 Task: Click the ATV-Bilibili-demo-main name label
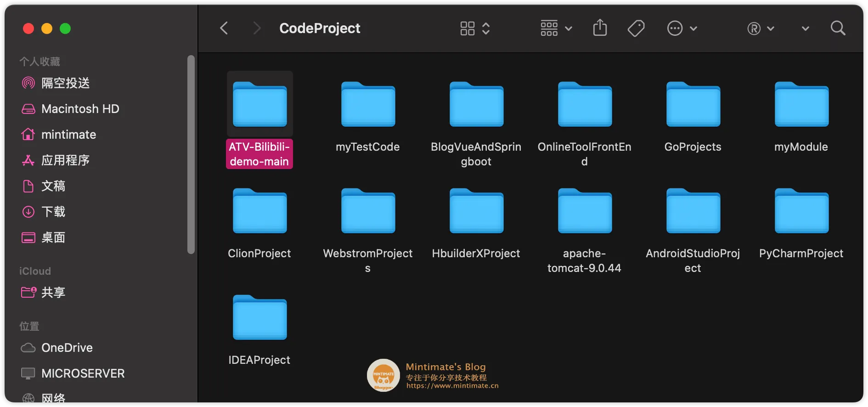click(259, 154)
